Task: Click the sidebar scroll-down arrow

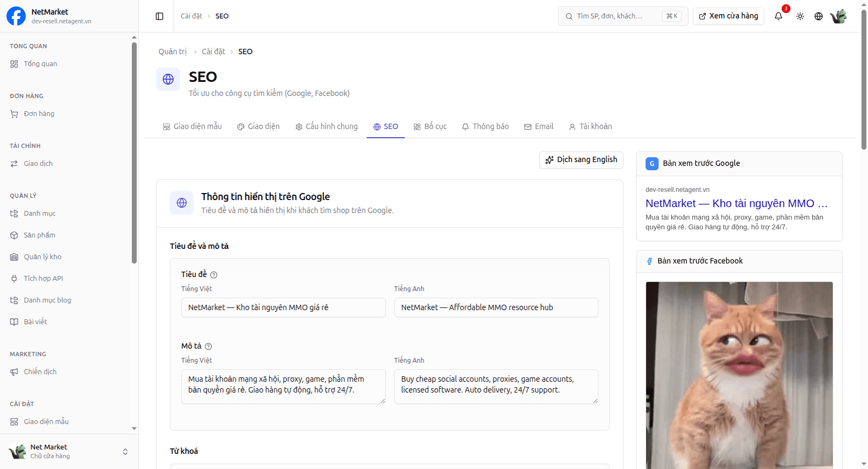Action: pyautogui.click(x=134, y=428)
